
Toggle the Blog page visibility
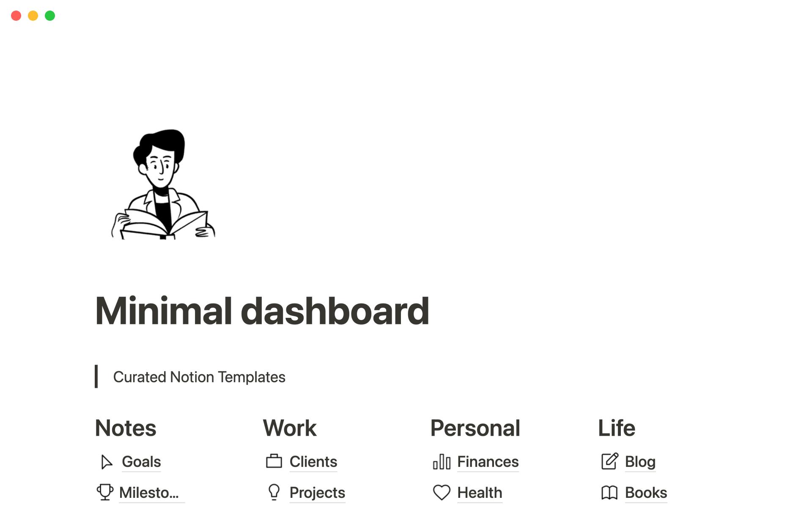click(639, 462)
